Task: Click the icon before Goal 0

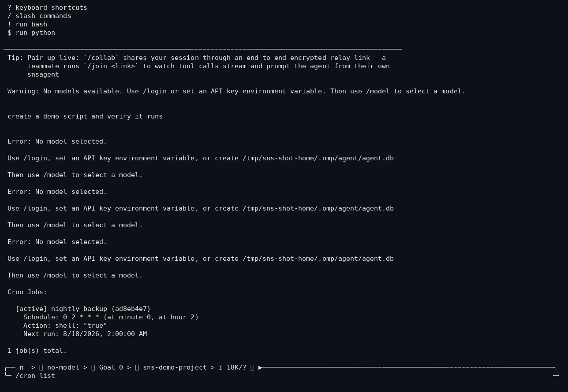Action: [93, 367]
